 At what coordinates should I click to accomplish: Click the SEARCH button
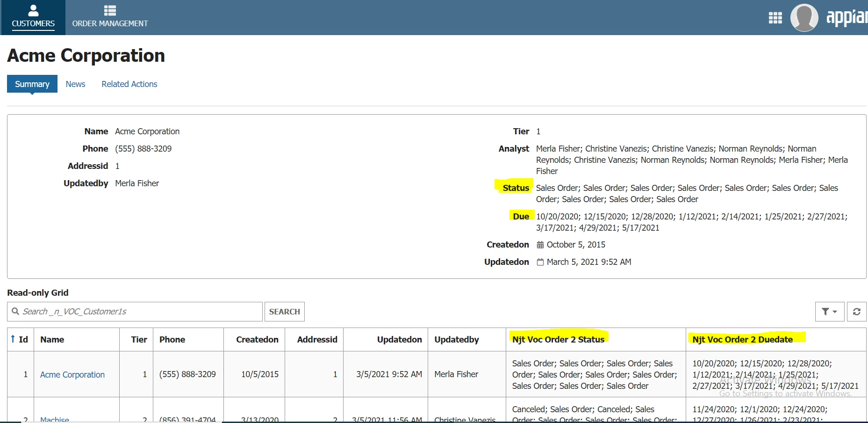coord(285,312)
